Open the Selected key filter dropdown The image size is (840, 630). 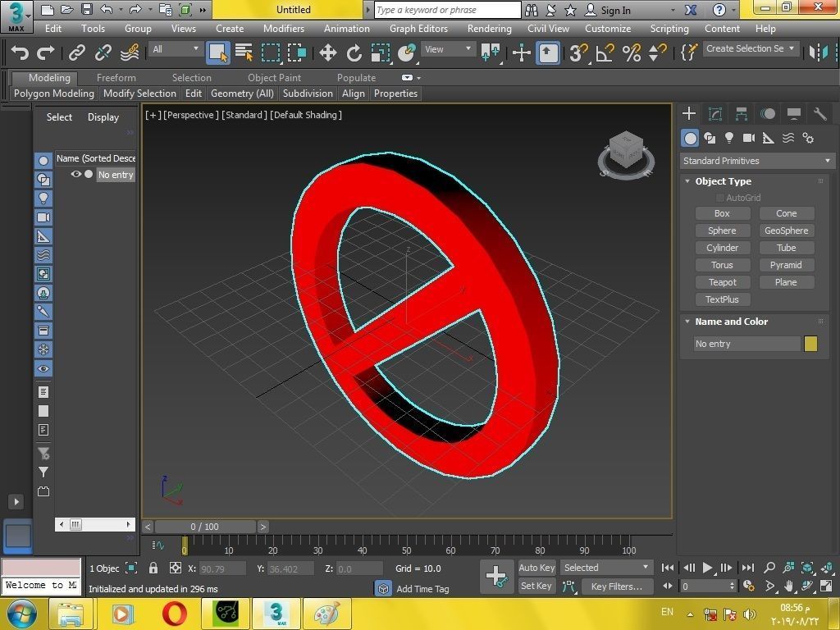[606, 568]
